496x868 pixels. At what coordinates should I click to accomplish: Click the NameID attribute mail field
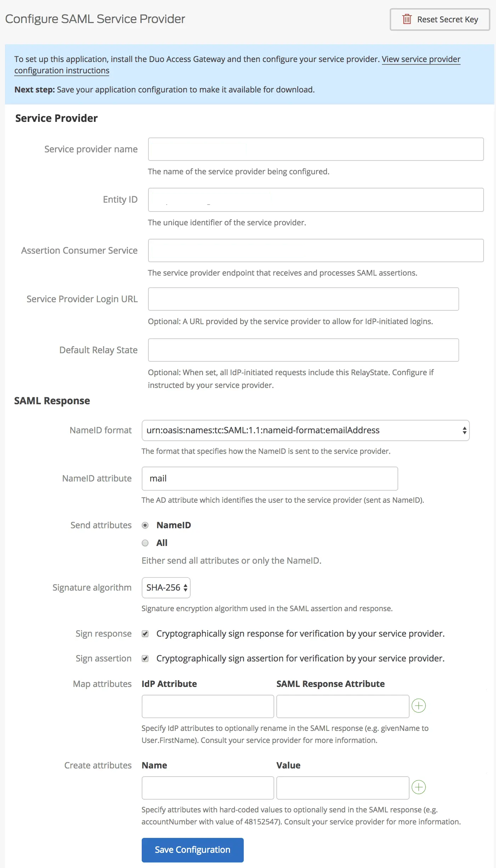tap(270, 479)
